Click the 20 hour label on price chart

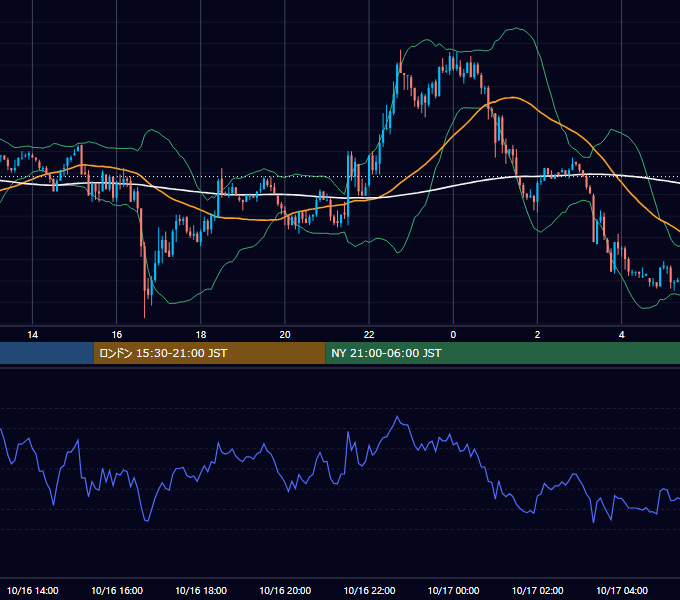[x=285, y=335]
